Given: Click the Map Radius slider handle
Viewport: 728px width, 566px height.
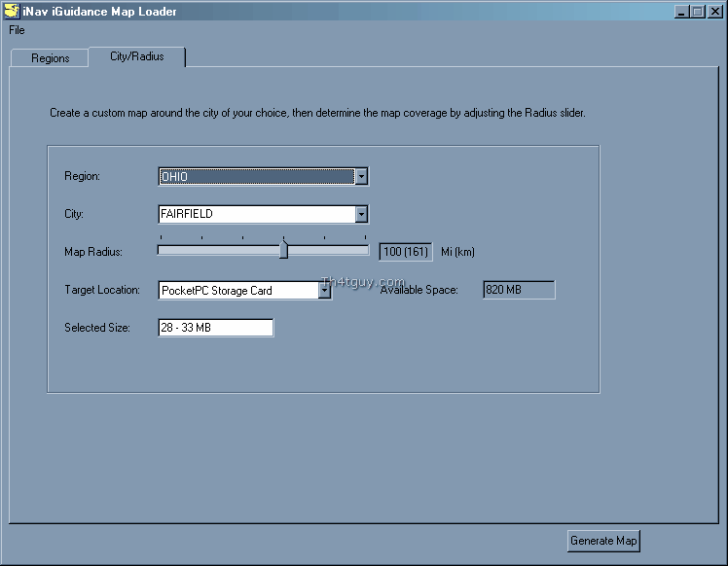Looking at the screenshot, I should (283, 250).
